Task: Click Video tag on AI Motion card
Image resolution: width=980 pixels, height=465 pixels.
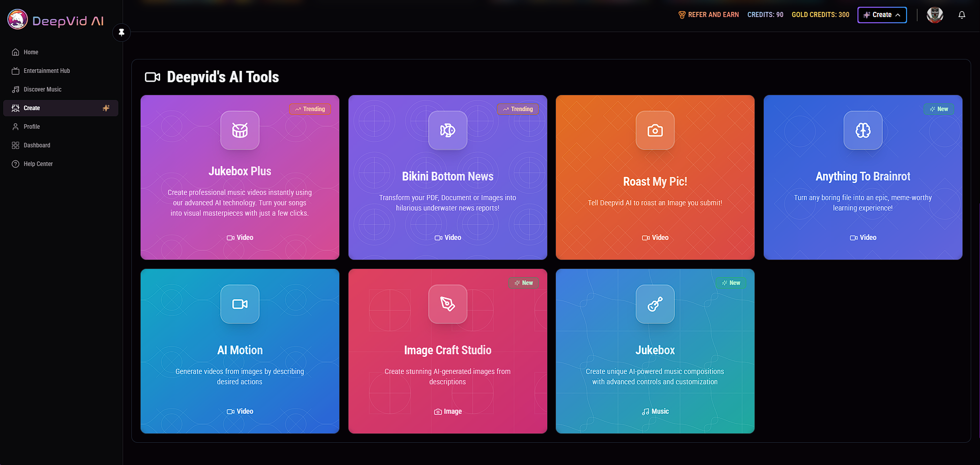Action: click(240, 412)
